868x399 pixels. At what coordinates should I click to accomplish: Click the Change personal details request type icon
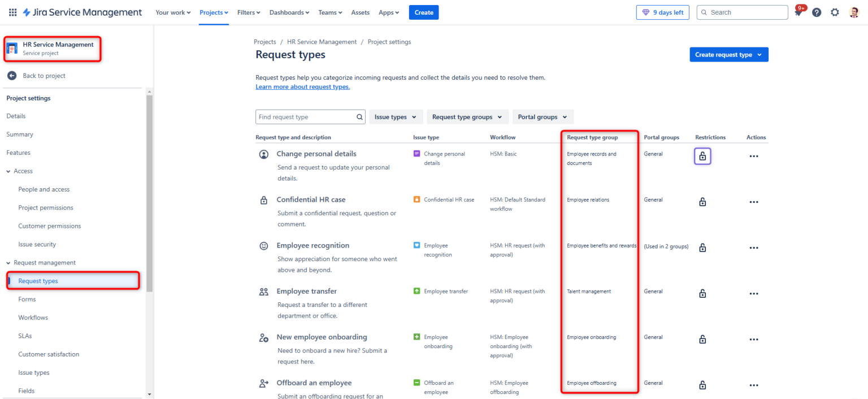coord(263,154)
